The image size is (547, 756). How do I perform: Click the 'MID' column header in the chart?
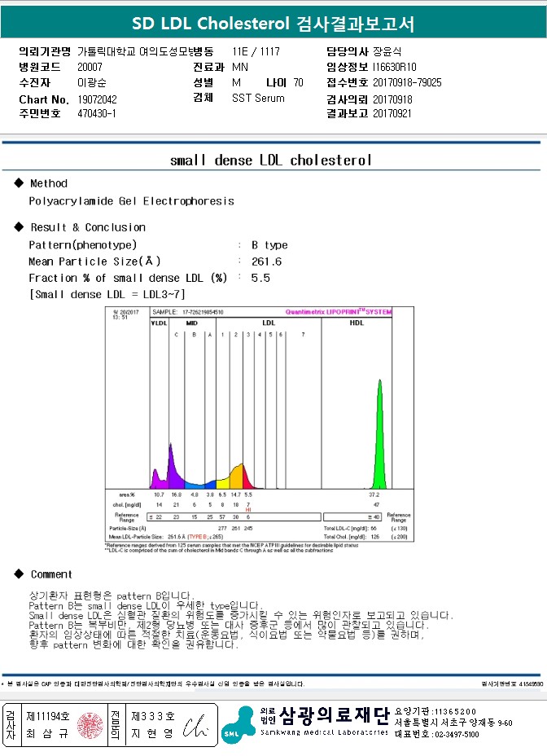[x=192, y=323]
